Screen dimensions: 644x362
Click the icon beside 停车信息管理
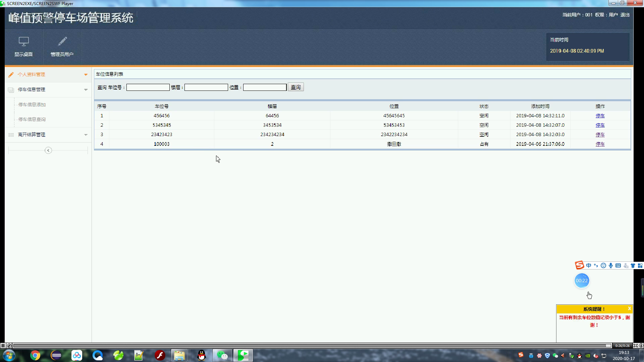[11, 89]
